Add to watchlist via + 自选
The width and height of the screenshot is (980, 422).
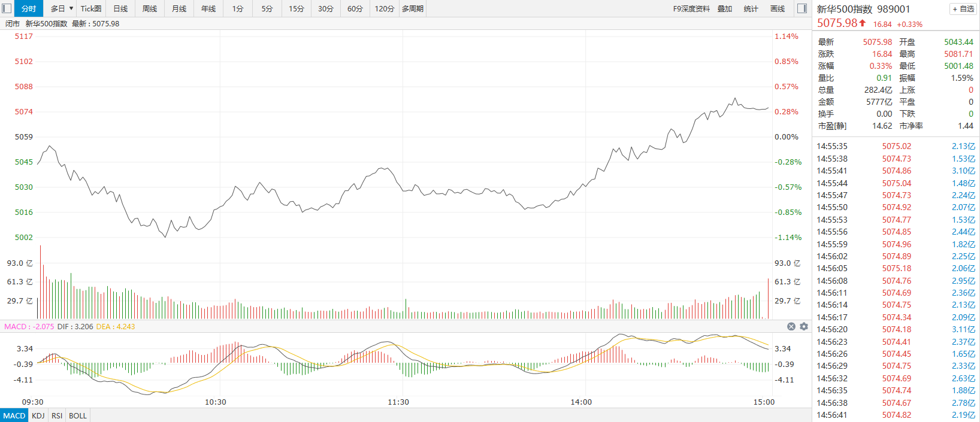tap(963, 9)
